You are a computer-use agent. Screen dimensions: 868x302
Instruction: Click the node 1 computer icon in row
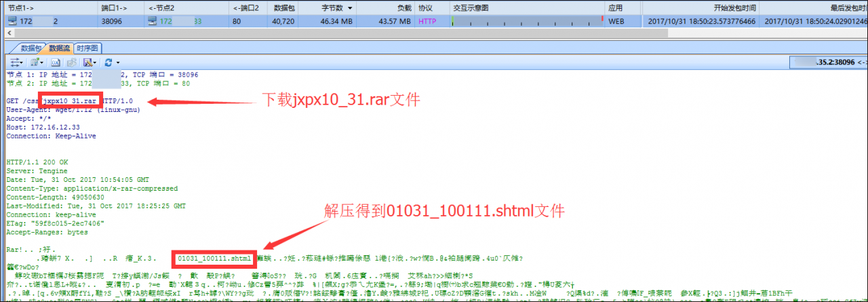coord(12,21)
